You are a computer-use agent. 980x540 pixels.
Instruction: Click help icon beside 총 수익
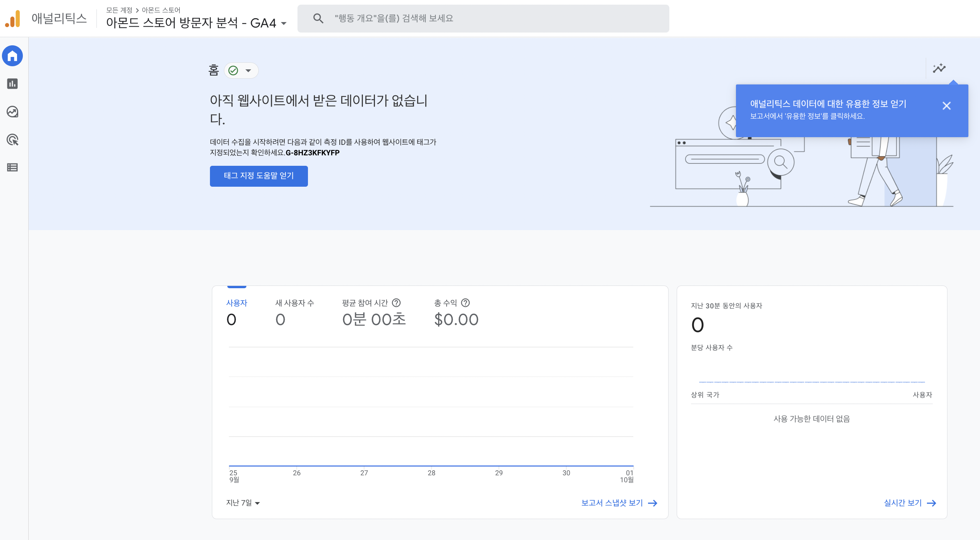coord(466,303)
